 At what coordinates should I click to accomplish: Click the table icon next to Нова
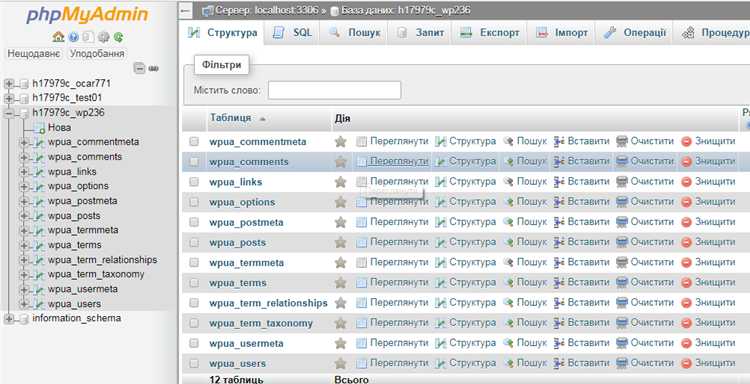coord(40,128)
